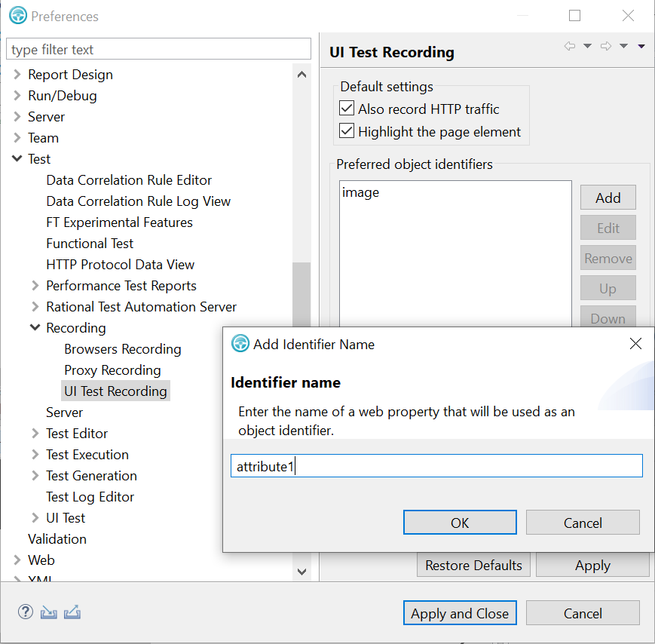Click the Preferences window logo icon

click(17, 15)
